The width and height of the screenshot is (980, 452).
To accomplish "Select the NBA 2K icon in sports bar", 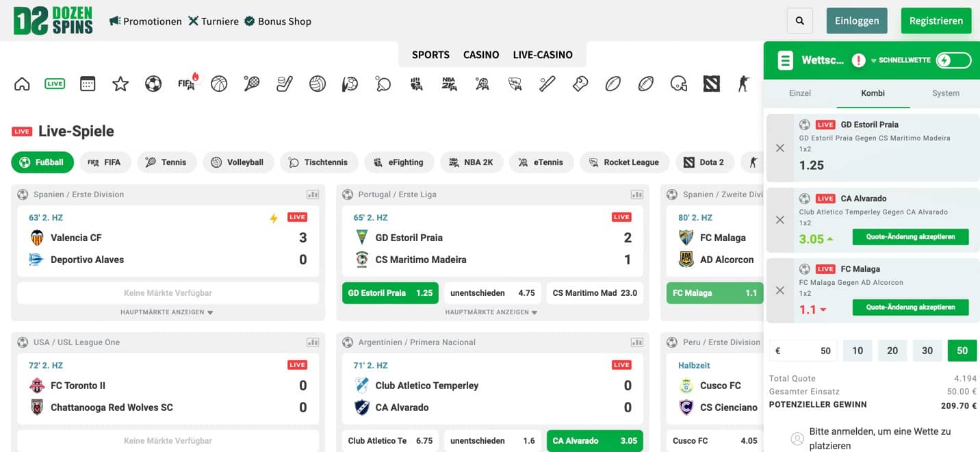I will (x=449, y=84).
